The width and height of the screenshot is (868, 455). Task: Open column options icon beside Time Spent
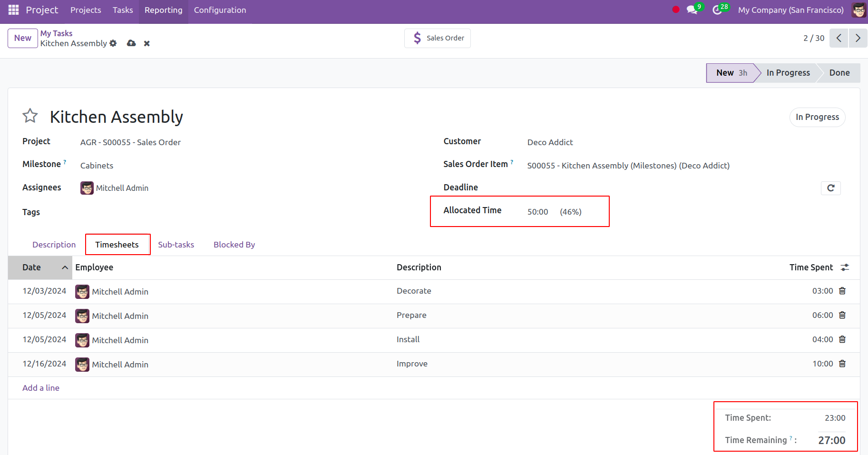coord(845,267)
